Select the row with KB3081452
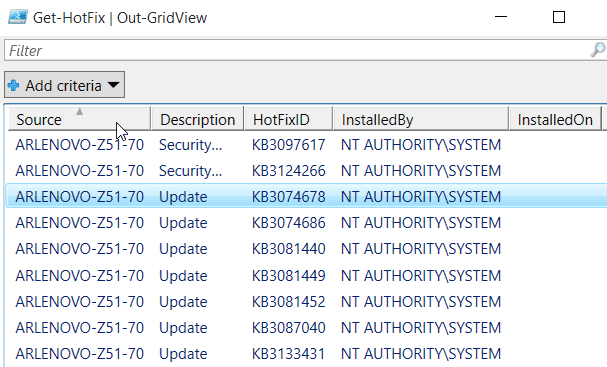The image size is (607, 367). click(307, 302)
